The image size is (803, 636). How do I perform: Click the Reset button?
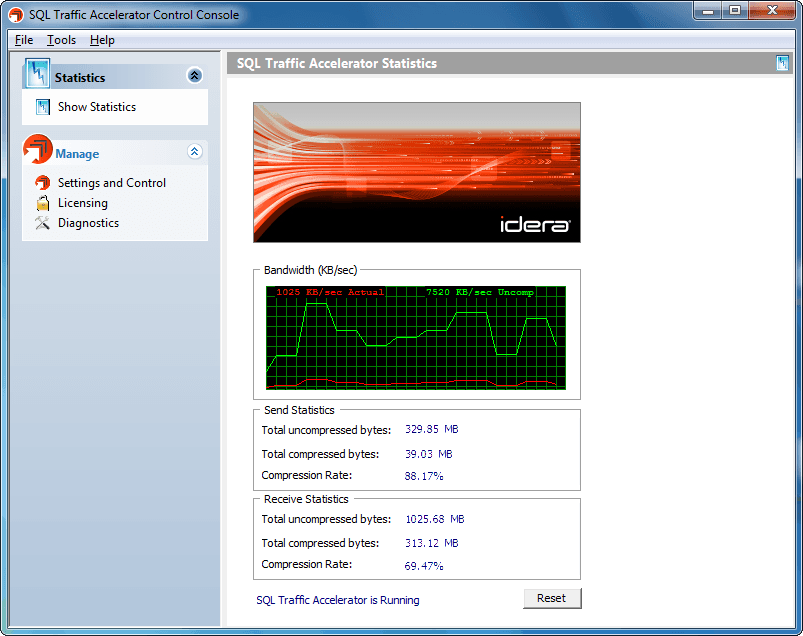pyautogui.click(x=552, y=598)
